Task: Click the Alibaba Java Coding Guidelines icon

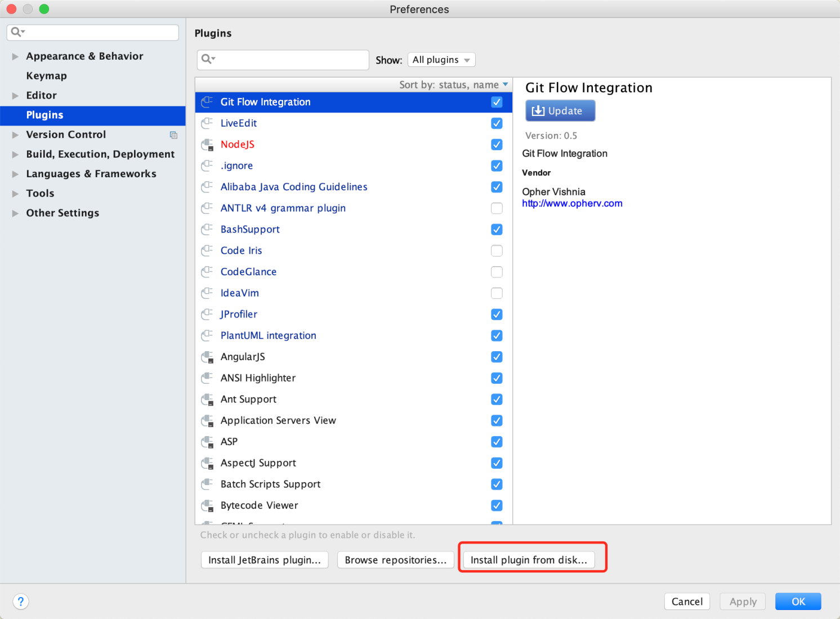Action: coord(207,187)
